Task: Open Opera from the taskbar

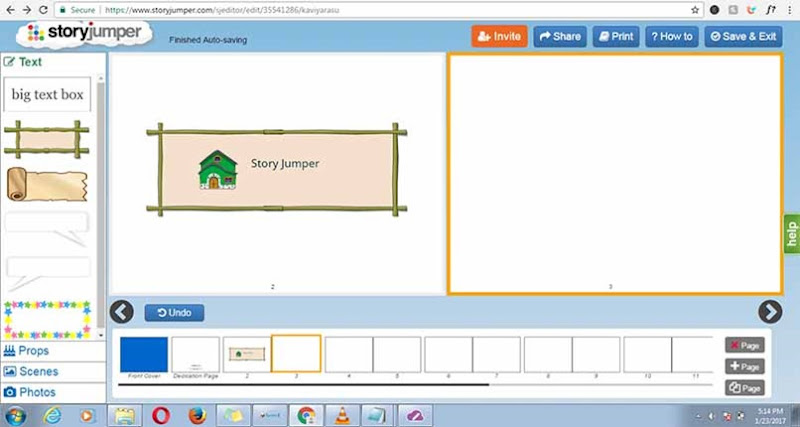Action: click(x=161, y=416)
